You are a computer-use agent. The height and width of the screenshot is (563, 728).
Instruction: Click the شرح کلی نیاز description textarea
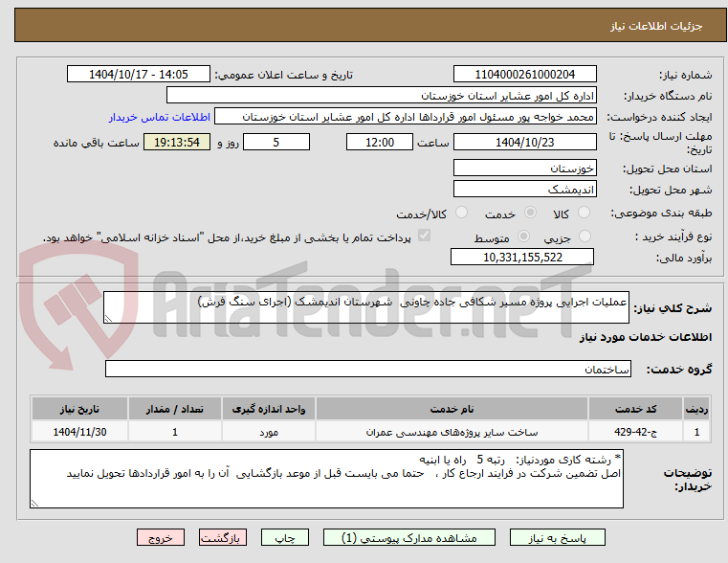(x=366, y=307)
